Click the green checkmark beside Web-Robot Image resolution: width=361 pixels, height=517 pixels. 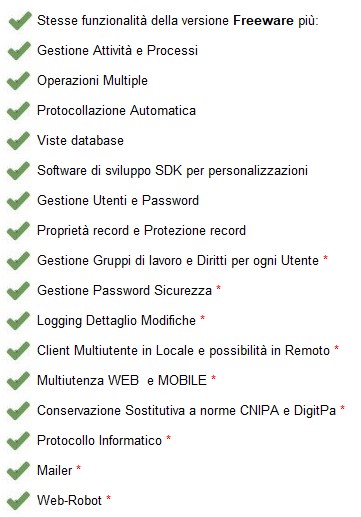[x=19, y=501]
